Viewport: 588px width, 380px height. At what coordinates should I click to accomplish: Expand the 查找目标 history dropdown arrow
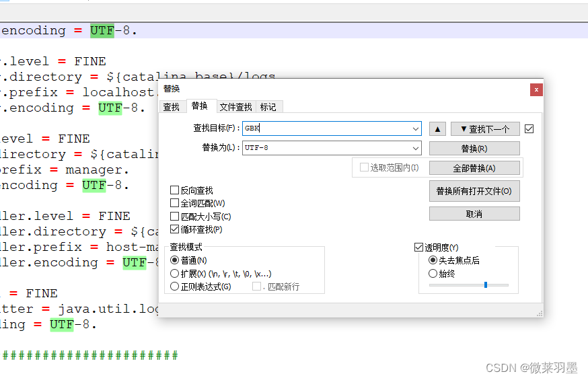[x=416, y=129]
